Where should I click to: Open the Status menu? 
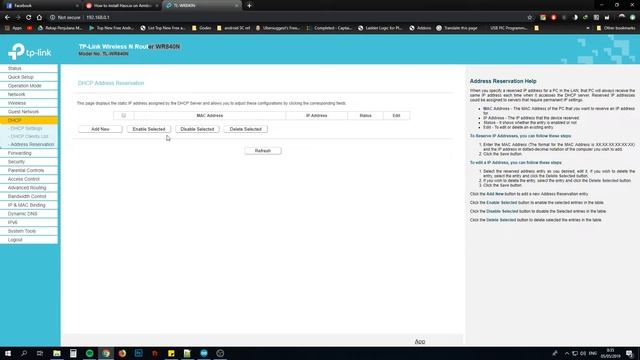click(x=29, y=69)
